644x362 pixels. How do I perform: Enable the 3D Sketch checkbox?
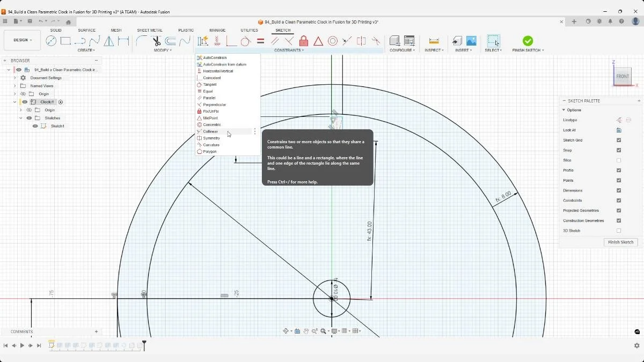[618, 230]
